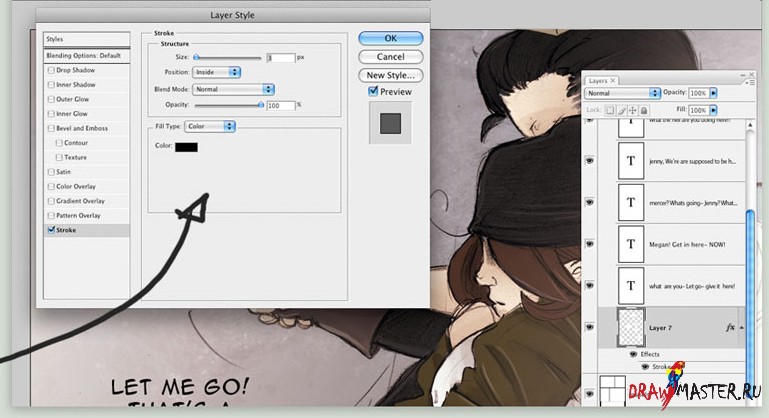Click Layers panel scrollbar up arrow
The image size is (769, 418).
click(x=750, y=126)
